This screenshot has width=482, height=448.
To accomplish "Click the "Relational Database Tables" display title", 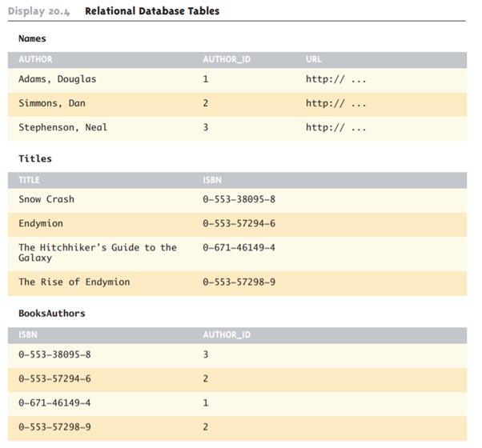I will 152,11.
